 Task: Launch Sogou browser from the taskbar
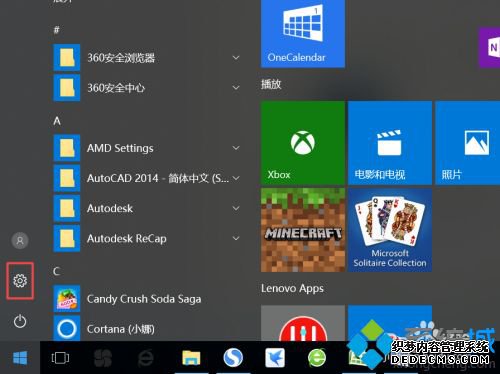coord(233,358)
